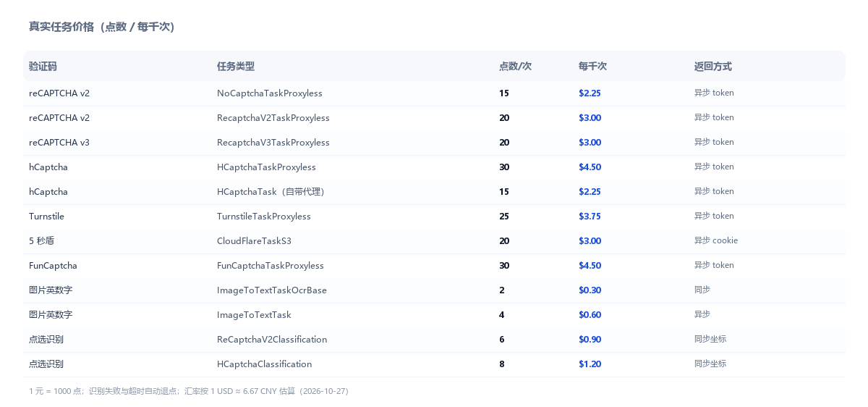The width and height of the screenshot is (868, 407).
Task: Select the RecaptchaV3TaskProxyless task type cell
Action: [273, 143]
